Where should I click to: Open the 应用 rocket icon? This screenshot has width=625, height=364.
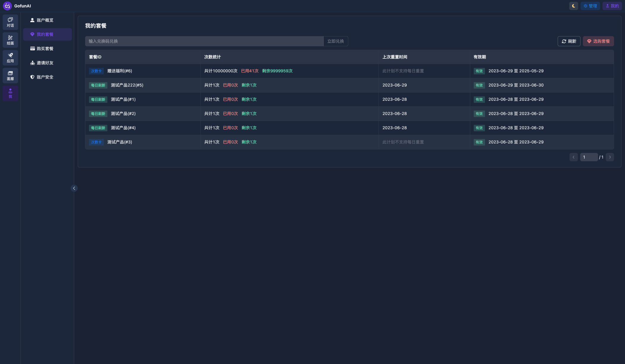pyautogui.click(x=10, y=58)
